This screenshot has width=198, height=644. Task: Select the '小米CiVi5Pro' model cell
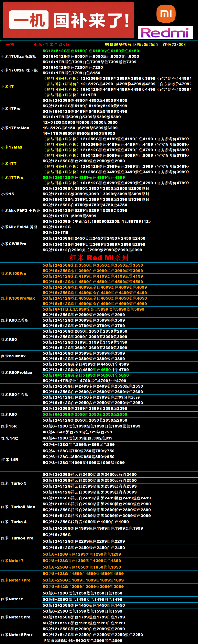click(21, 244)
